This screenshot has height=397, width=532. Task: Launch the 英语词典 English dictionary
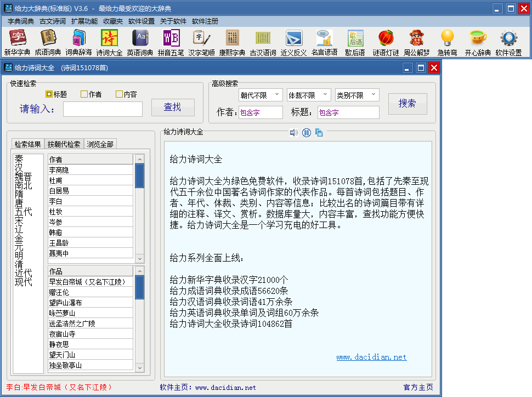140,43
